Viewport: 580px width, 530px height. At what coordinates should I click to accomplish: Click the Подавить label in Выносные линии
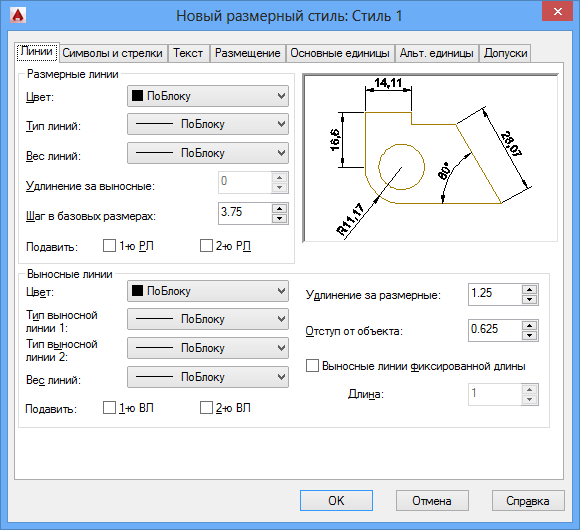[51, 409]
